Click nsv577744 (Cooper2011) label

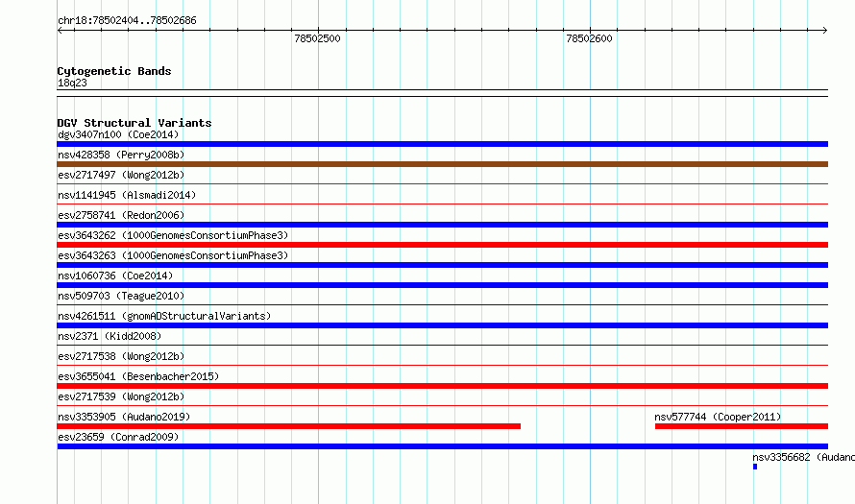click(718, 417)
